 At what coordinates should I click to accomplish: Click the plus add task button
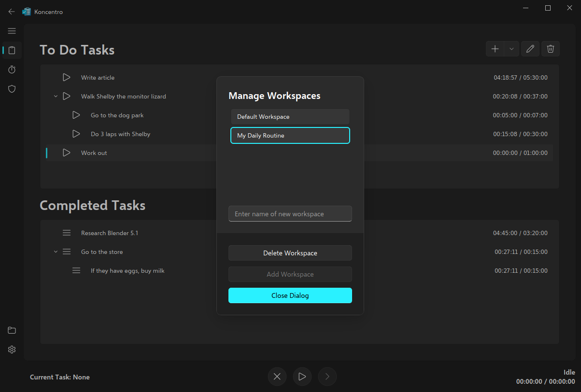(x=495, y=49)
